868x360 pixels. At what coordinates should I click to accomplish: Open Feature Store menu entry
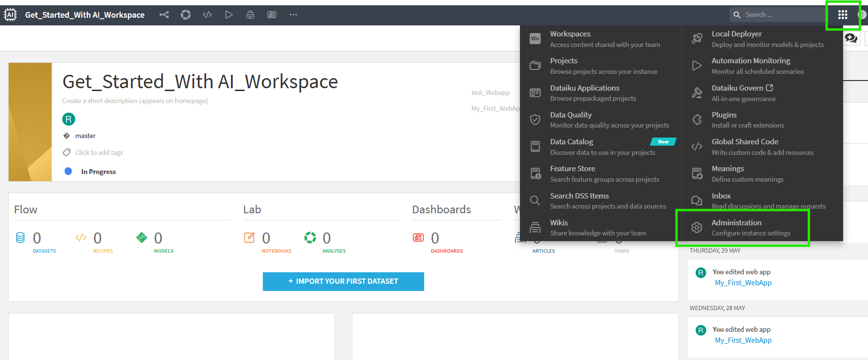coord(601,174)
